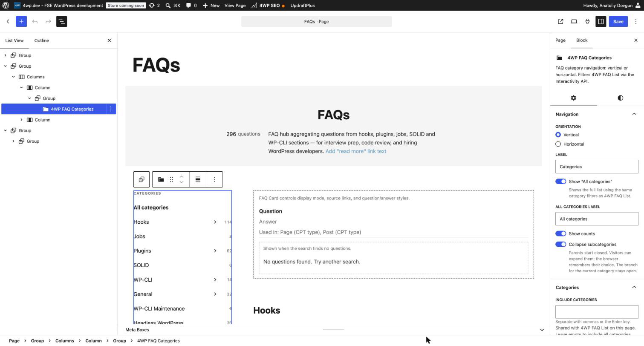The height and width of the screenshot is (346, 644).
Task: Expand the first Group in List View
Action: tap(5, 55)
